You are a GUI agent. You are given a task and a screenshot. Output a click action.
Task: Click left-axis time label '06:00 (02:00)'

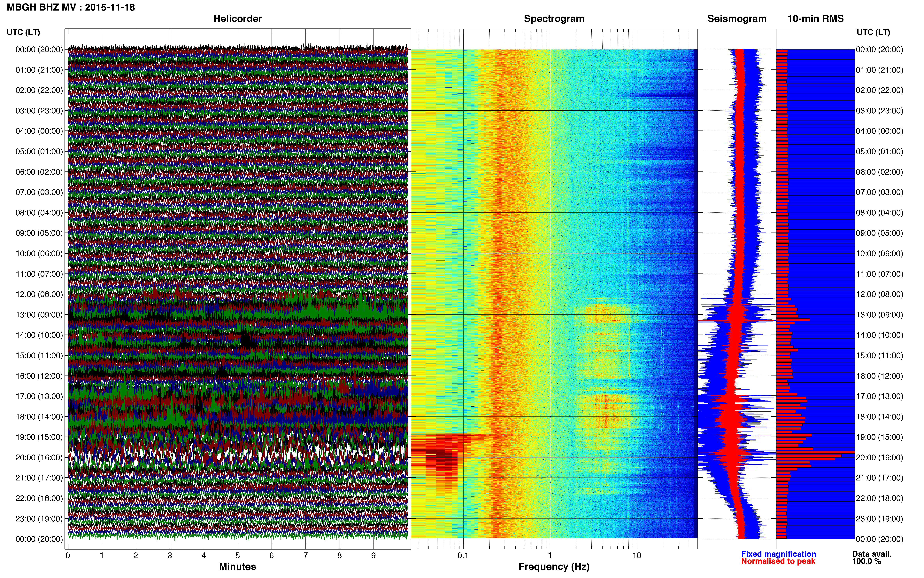click(39, 172)
